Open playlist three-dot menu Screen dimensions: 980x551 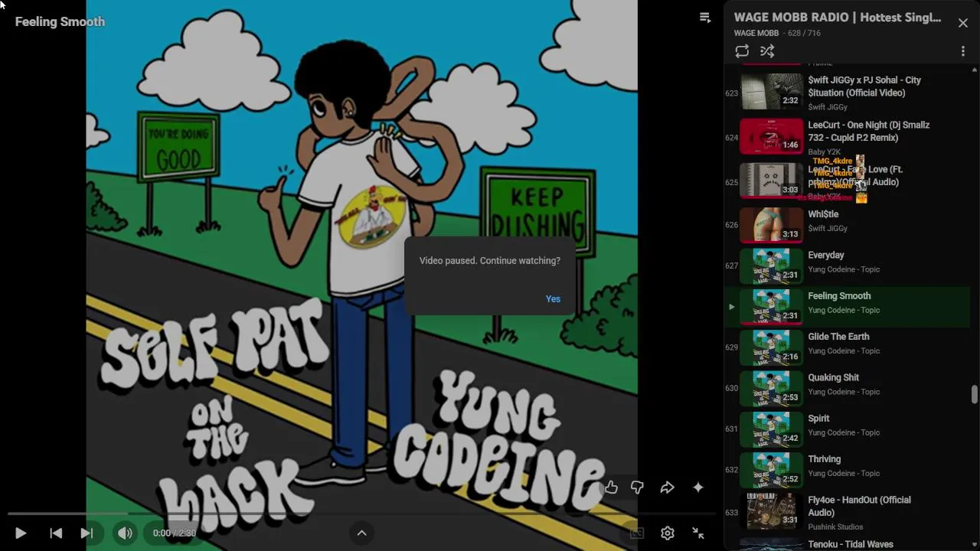963,51
